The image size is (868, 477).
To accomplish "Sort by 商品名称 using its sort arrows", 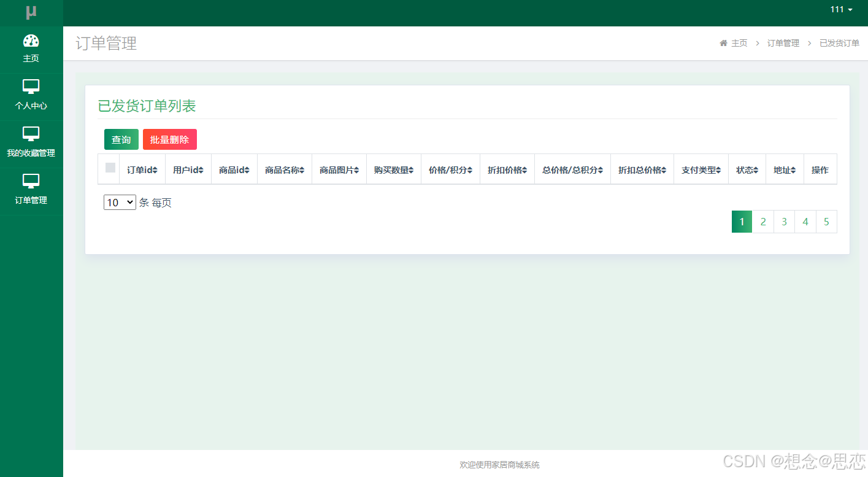I will click(x=302, y=171).
